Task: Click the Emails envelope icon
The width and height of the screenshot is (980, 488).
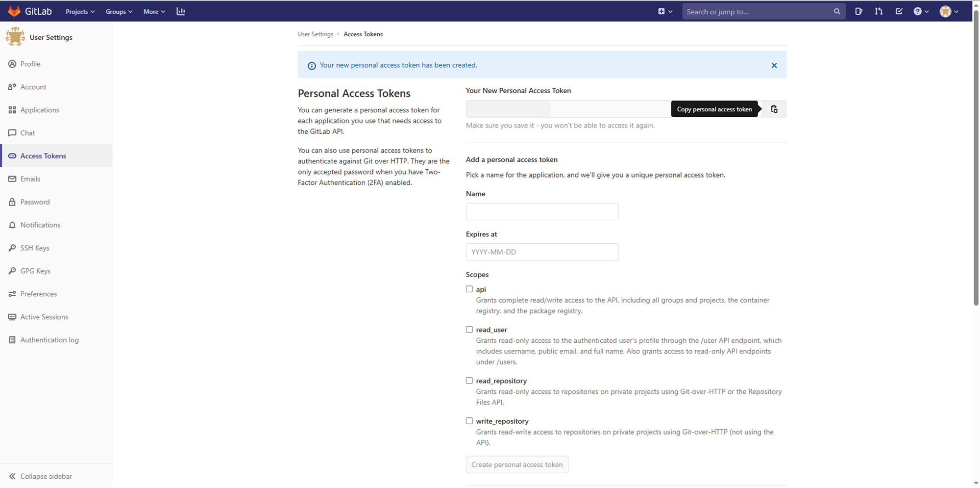Action: click(12, 179)
